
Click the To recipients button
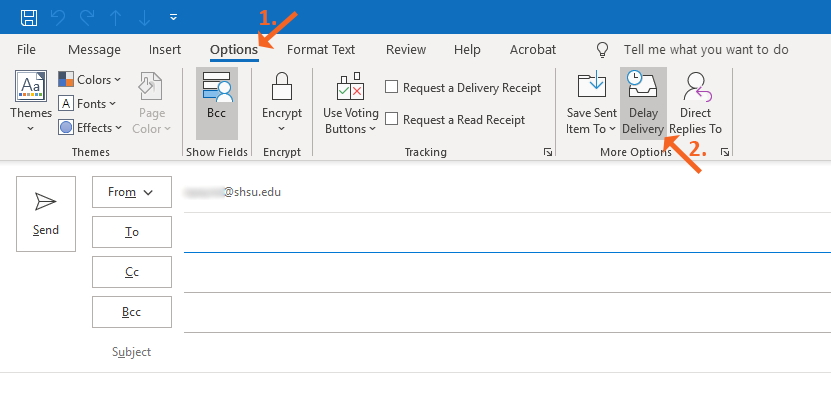click(131, 232)
